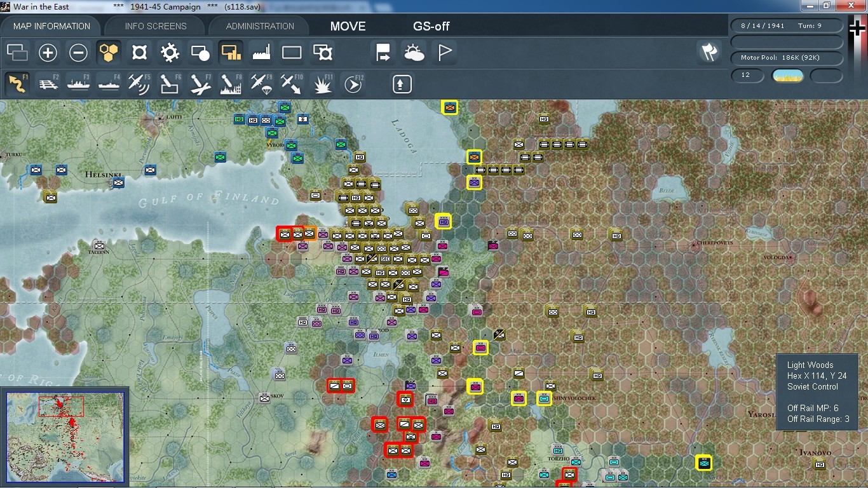
Task: Click the zoom out minus icon
Action: point(78,53)
